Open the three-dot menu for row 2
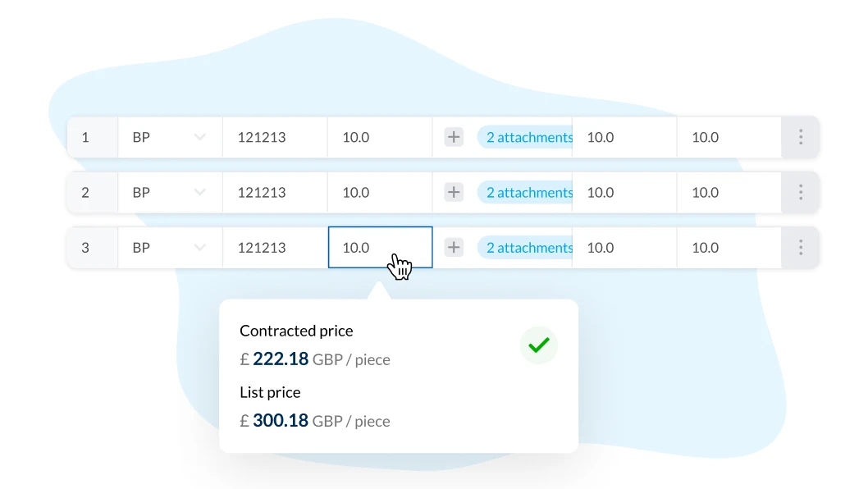 tap(801, 192)
